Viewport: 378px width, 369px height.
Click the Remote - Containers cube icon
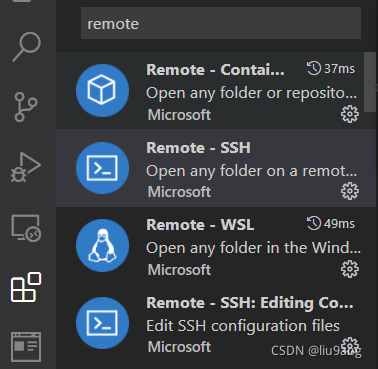(102, 90)
